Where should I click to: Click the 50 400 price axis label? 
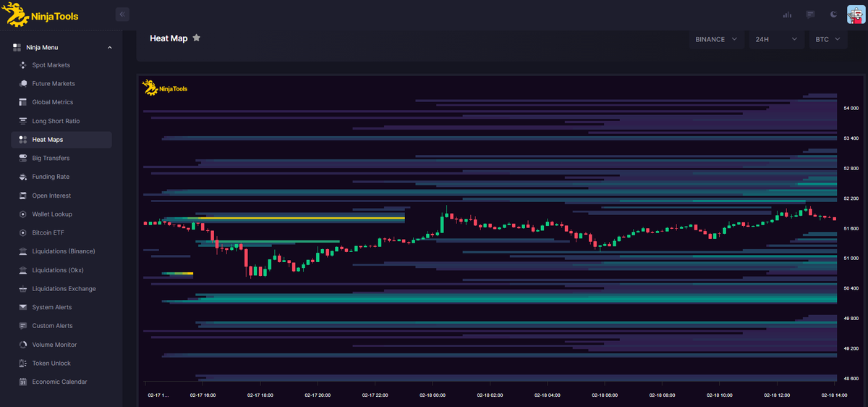click(x=851, y=288)
